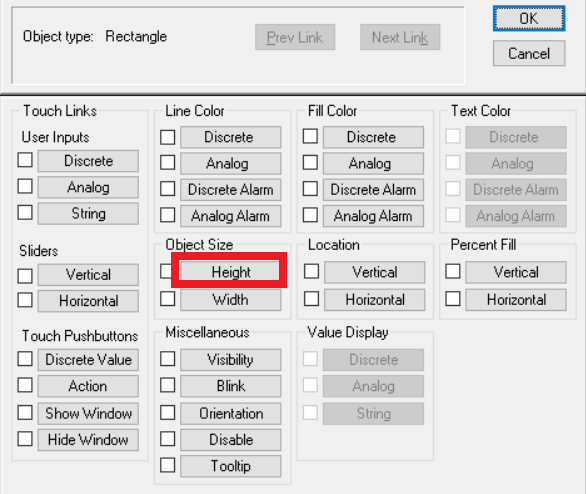Check the Disable checkbox
The width and height of the screenshot is (586, 494).
coord(167,439)
